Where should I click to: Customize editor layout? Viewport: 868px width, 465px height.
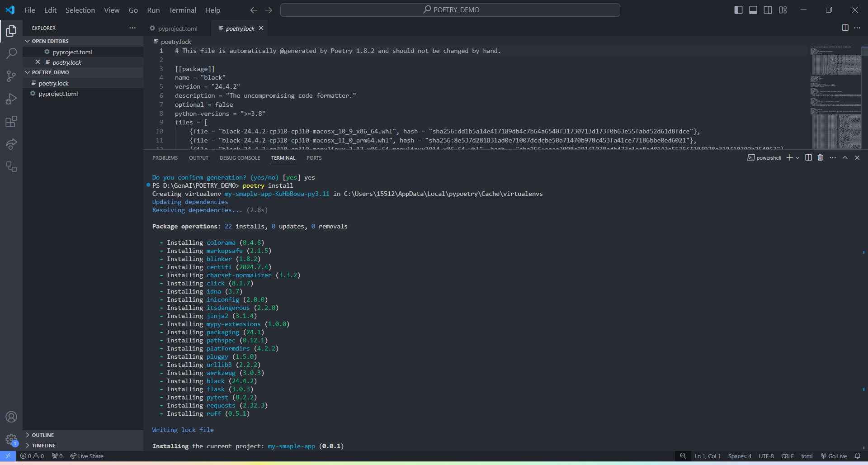point(783,10)
